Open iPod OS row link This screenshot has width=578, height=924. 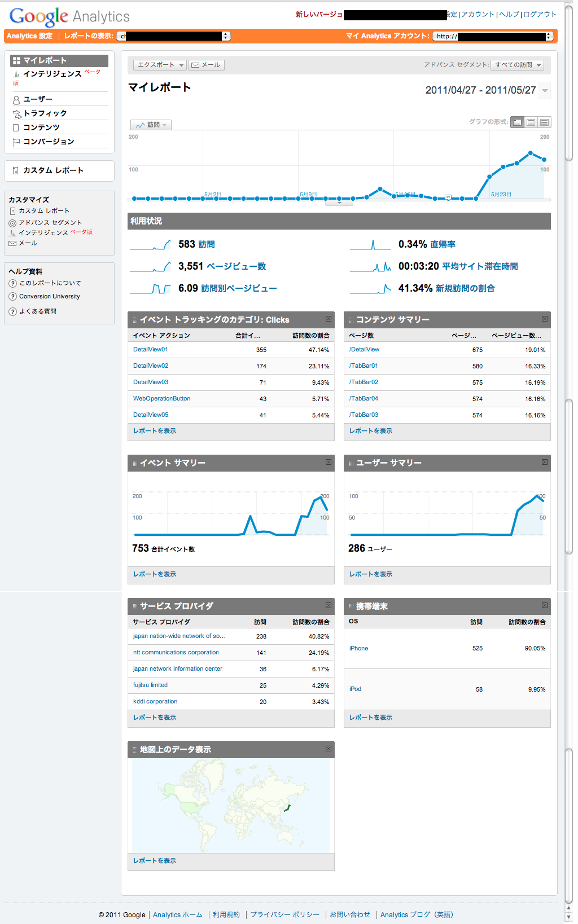point(355,689)
